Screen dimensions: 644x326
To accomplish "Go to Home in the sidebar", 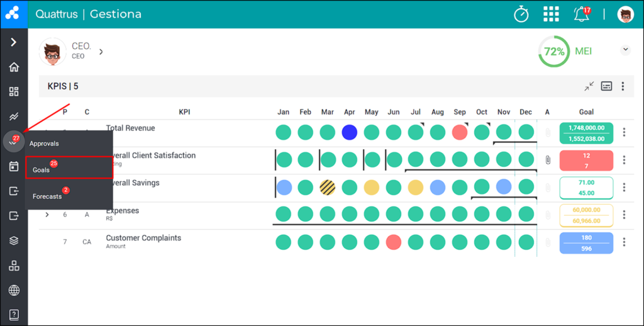I will 14,67.
